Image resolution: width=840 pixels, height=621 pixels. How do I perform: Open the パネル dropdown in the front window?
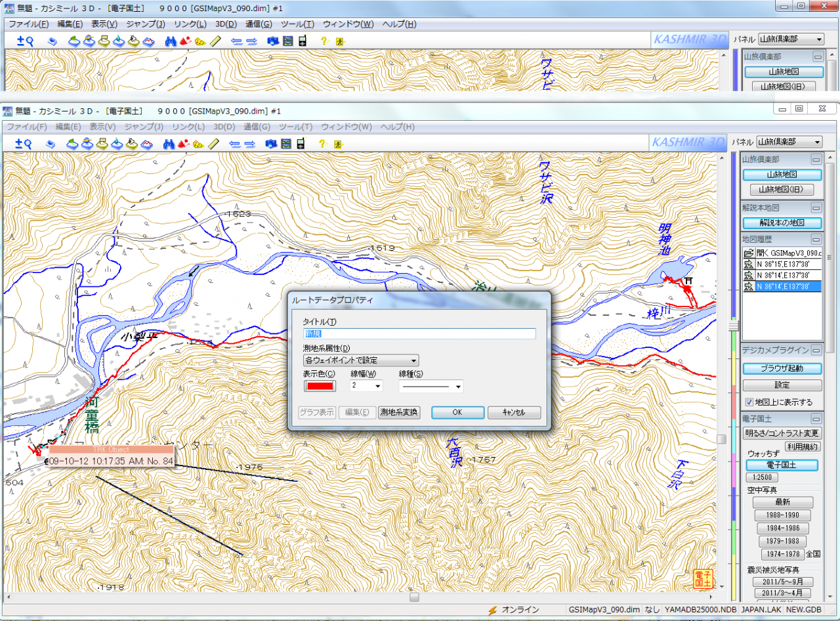pos(789,142)
